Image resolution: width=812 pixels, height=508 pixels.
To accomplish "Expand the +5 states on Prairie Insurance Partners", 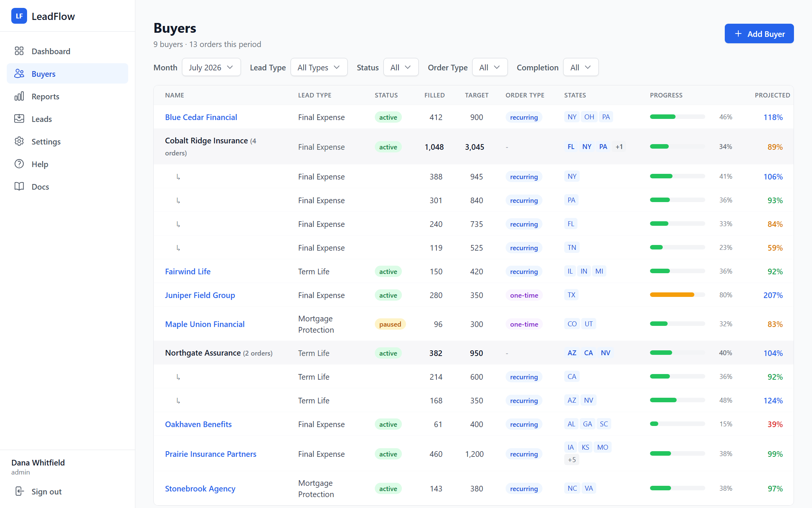I will (x=572, y=460).
